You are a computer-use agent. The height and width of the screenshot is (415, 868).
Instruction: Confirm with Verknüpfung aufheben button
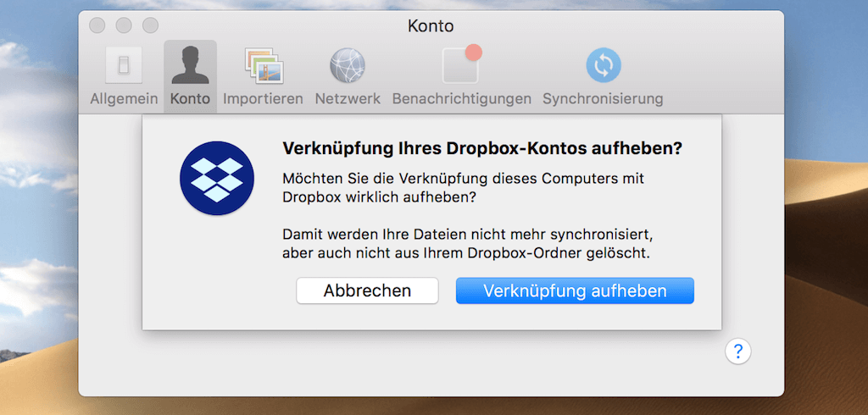point(575,291)
